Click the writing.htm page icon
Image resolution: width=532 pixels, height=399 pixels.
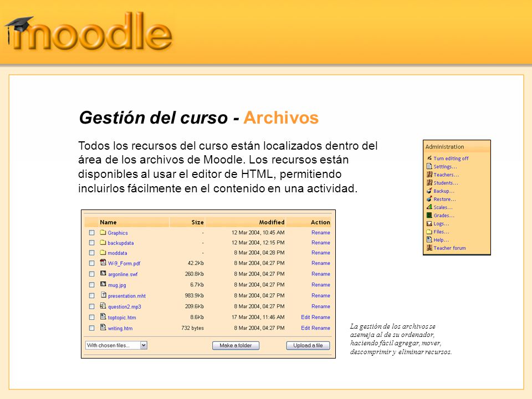click(103, 328)
